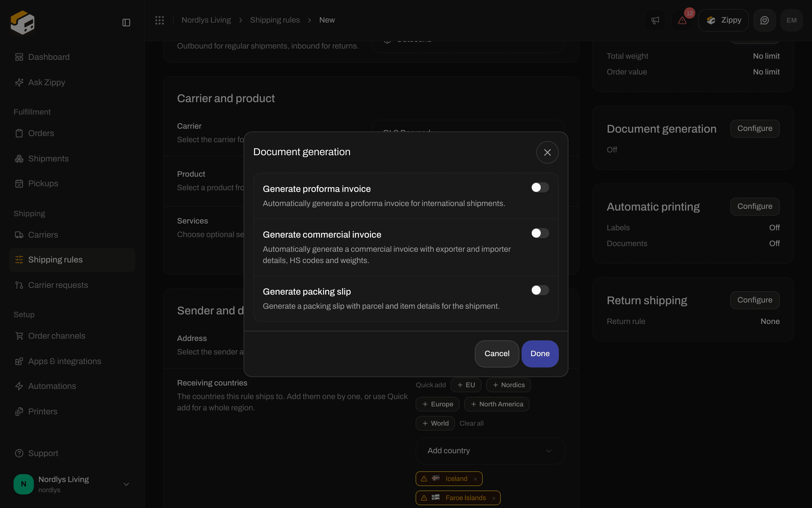Screen dimensions: 812x508
Task: Toggle the sidebar collapse icon
Action: (126, 23)
